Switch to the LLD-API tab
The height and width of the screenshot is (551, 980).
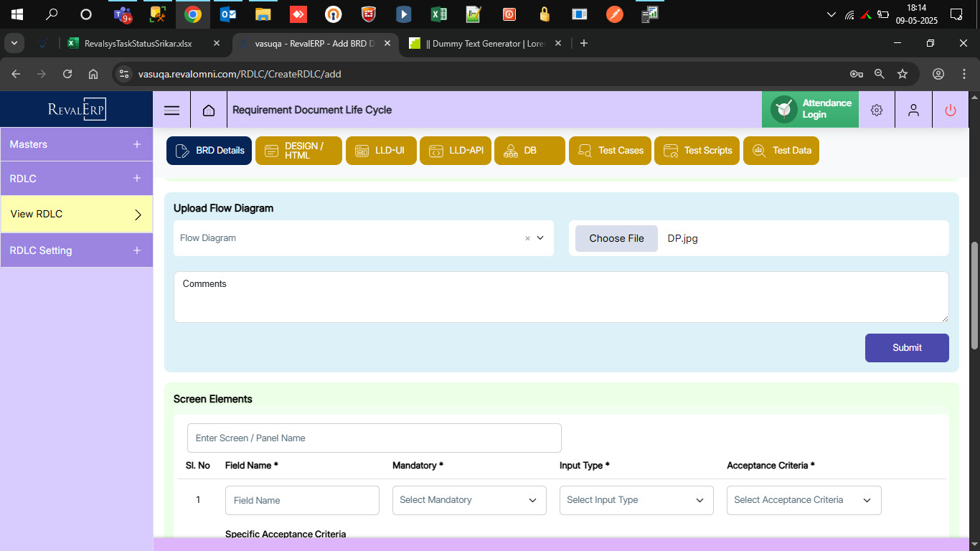456,151
